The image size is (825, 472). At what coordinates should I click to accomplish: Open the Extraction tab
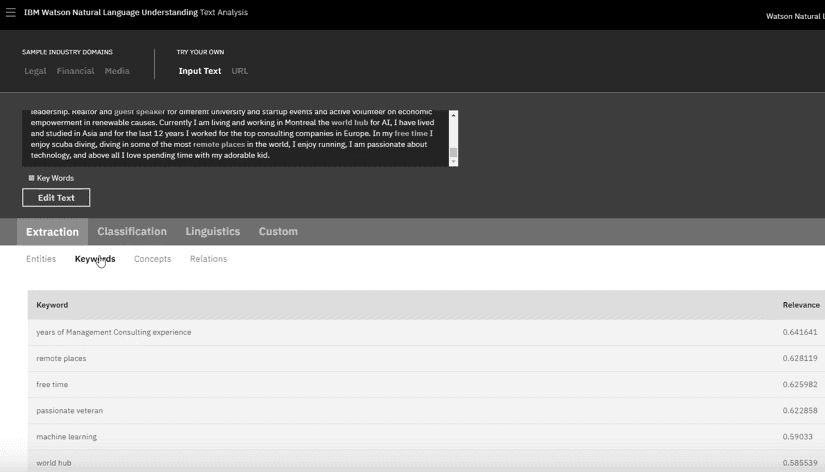click(52, 232)
